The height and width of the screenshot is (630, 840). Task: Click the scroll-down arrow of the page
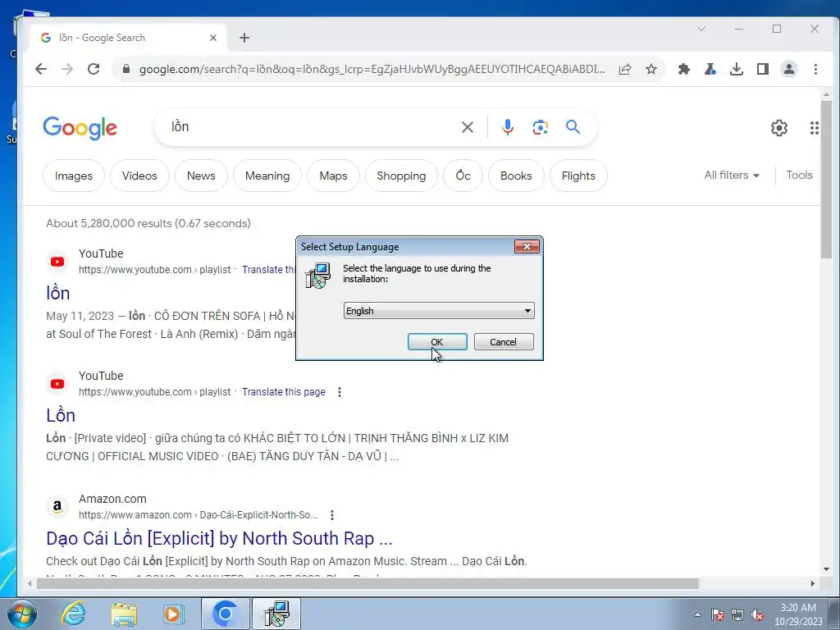coord(826,569)
